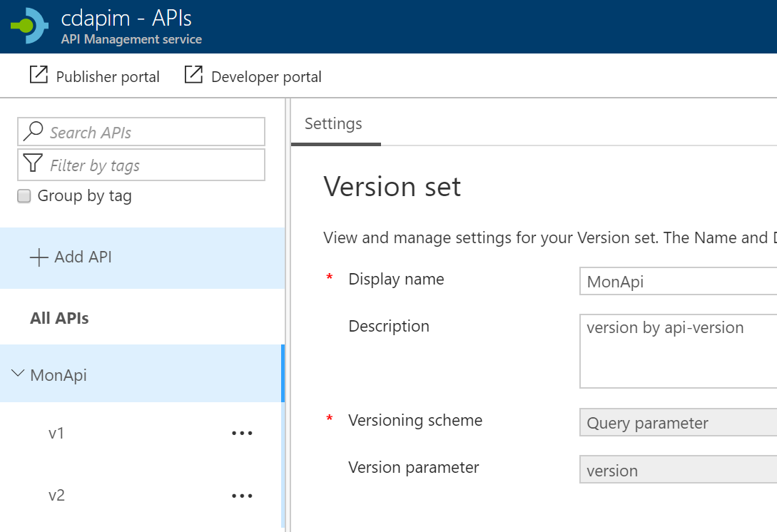Click the 'cdapim - APIs' title text
Image resolution: width=777 pixels, height=532 pixels.
[x=126, y=19]
